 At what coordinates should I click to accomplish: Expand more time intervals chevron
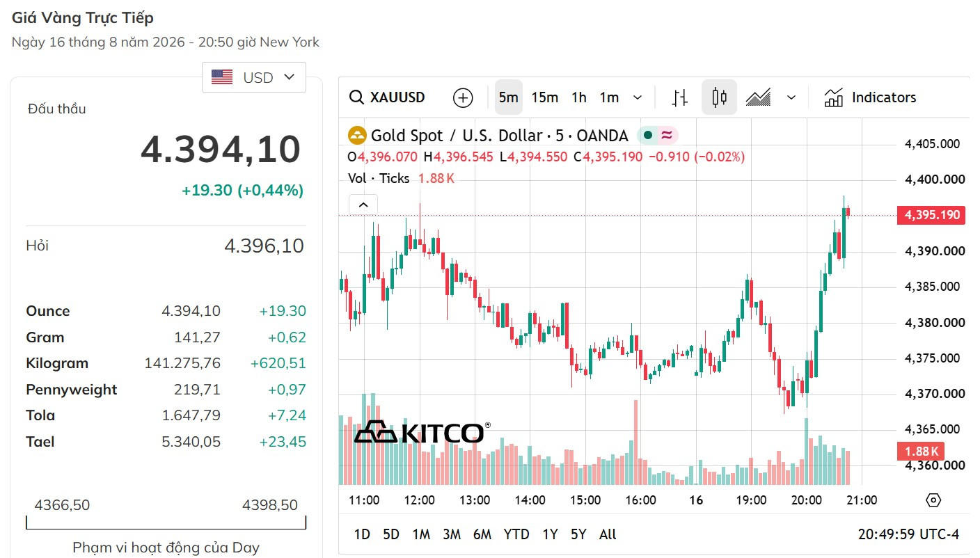638,97
